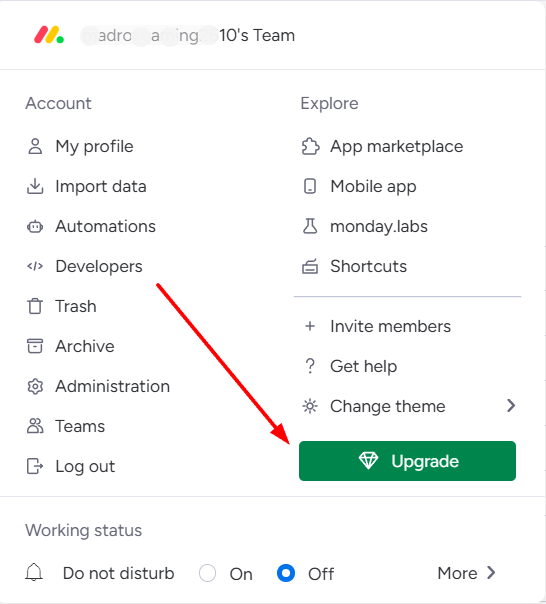Open the App marketplace puzzle icon
546x604 pixels.
[x=310, y=146]
